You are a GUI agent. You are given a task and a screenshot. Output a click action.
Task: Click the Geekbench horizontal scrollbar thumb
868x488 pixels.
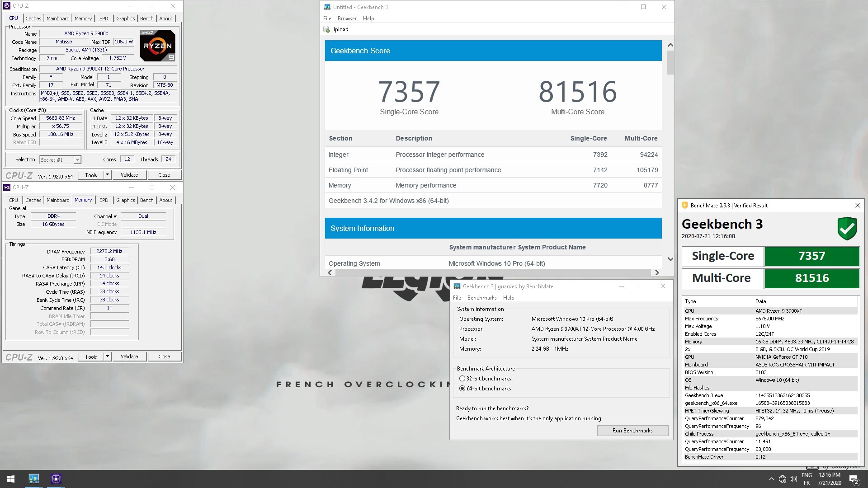tap(493, 272)
